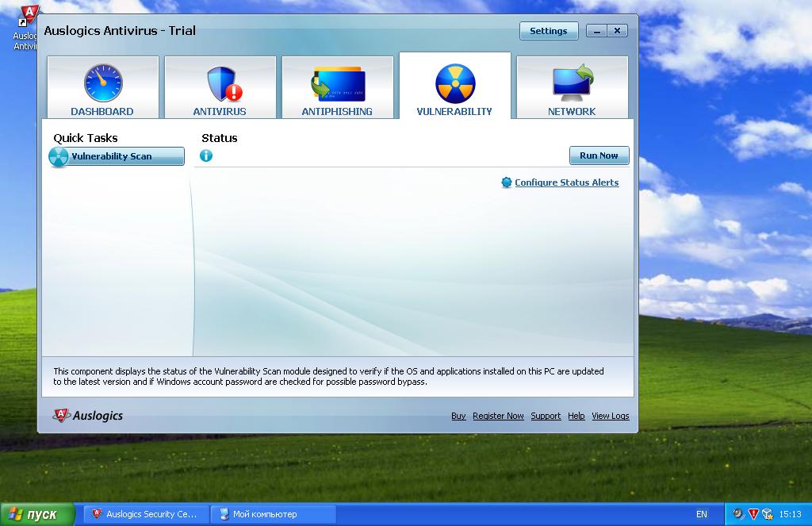Open the Auslogics Antivirus desktop shortcut
The width and height of the screenshot is (812, 526).
coord(26,27)
